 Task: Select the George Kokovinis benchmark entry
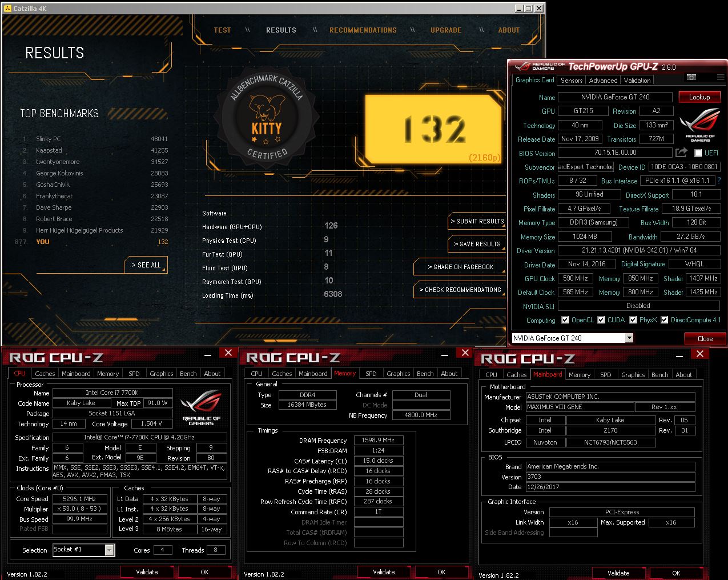[x=95, y=173]
